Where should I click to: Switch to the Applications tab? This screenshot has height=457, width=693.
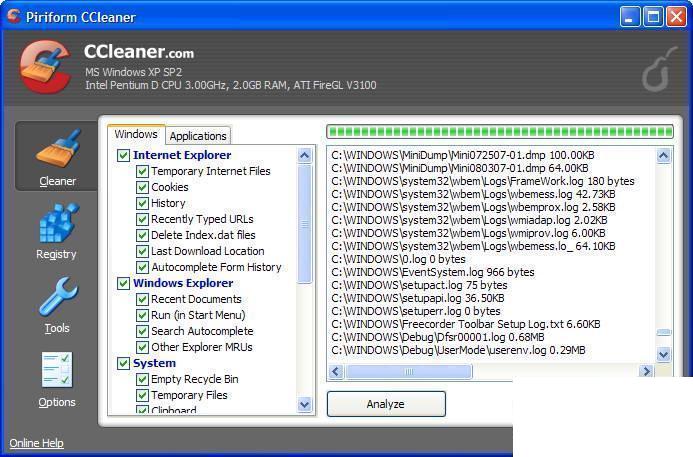[x=198, y=136]
